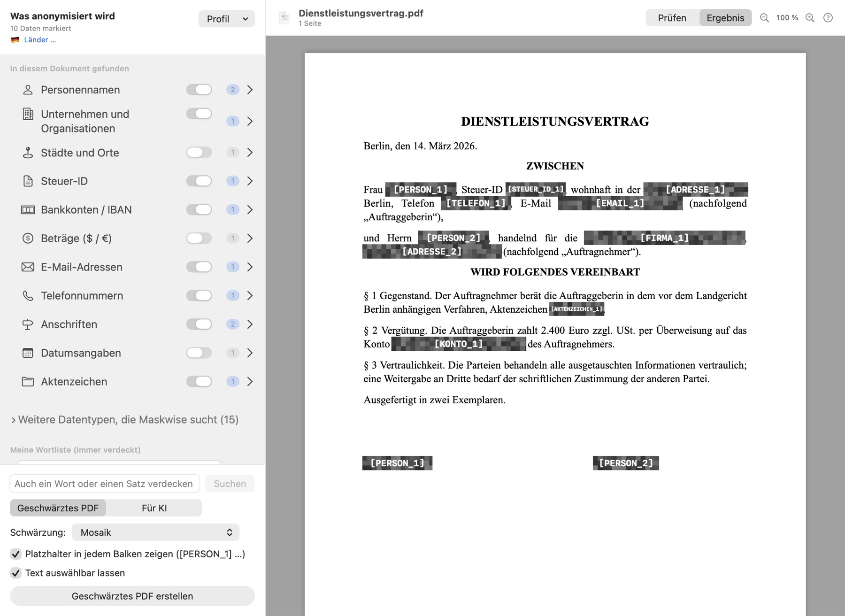Uncheck Text auswählbar lassen checkbox
Viewport: 845px width, 616px height.
(15, 573)
